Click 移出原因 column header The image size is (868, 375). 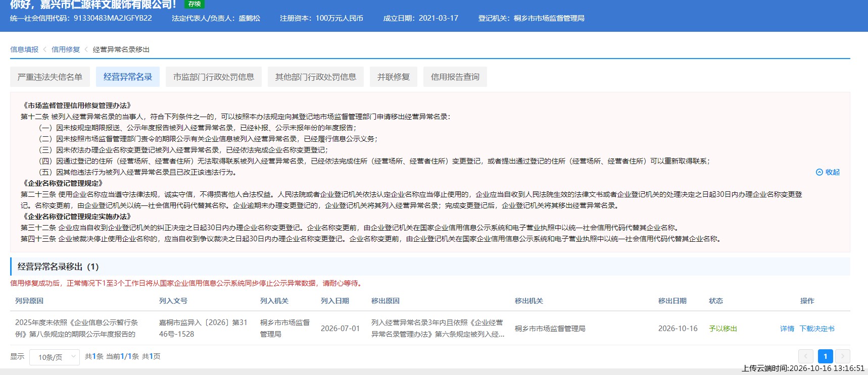tap(385, 301)
